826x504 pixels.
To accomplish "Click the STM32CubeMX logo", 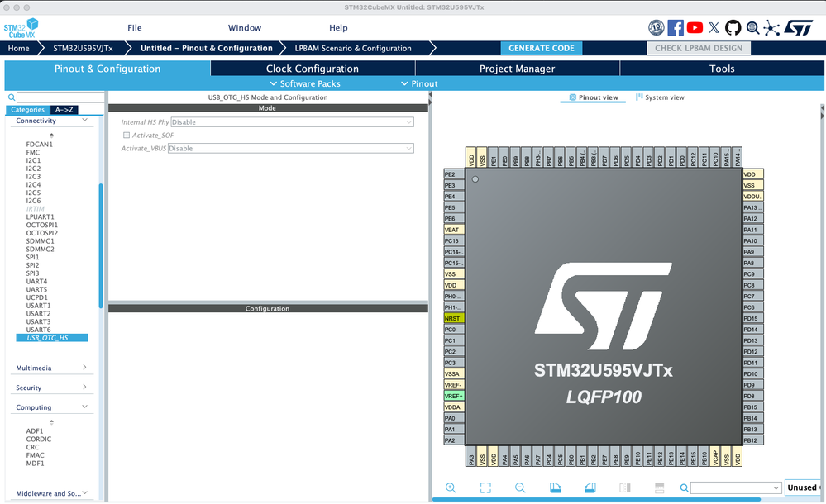I will [21, 28].
